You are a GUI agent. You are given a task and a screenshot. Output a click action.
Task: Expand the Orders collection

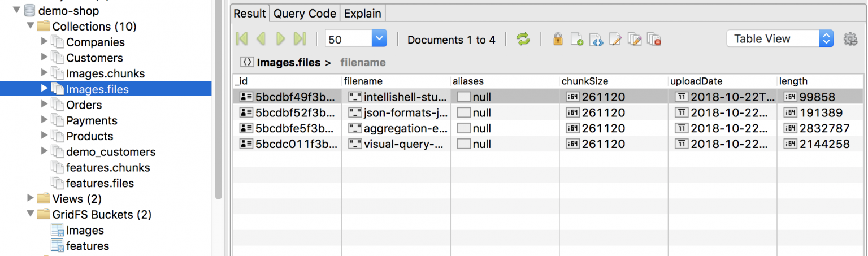[45, 105]
